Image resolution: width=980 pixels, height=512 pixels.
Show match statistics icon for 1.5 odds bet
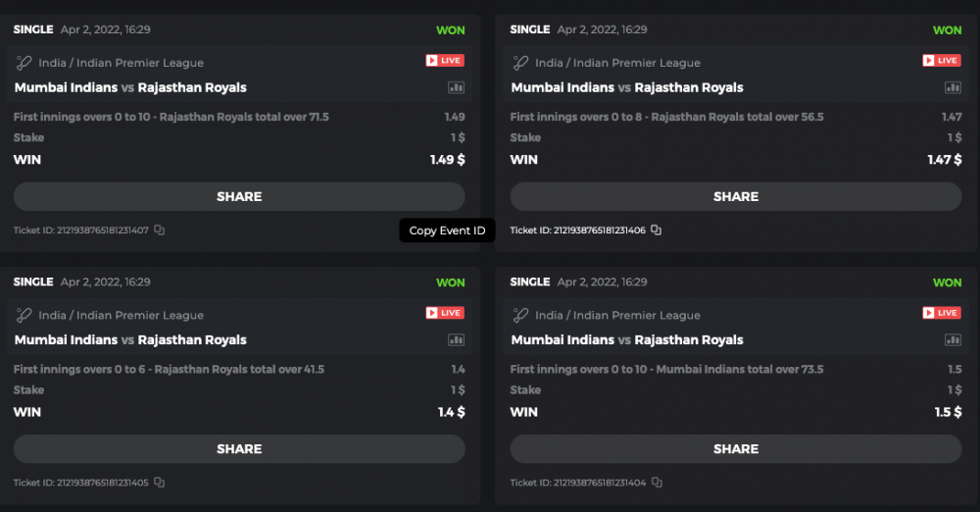tap(953, 339)
